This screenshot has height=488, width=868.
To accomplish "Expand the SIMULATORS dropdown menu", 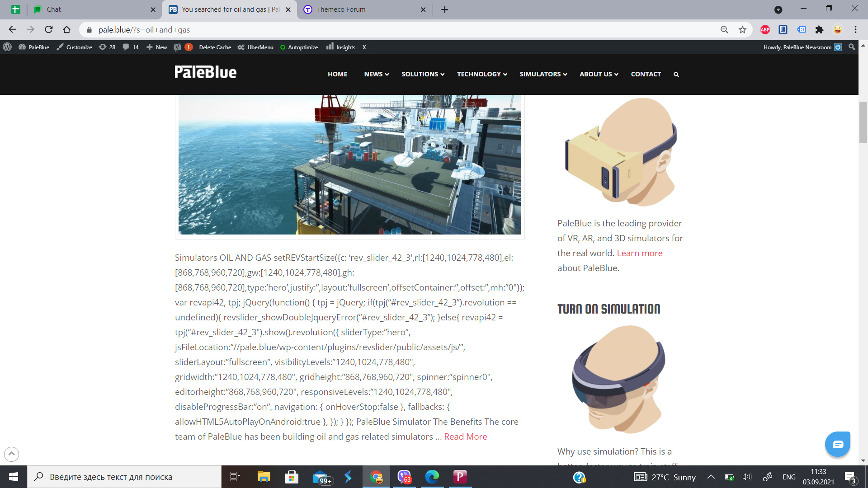I will tap(543, 74).
